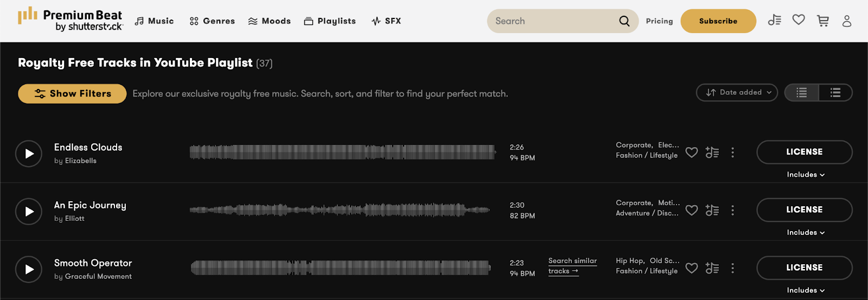
Task: Click Corporate tag on Endless Clouds
Action: tap(634, 145)
